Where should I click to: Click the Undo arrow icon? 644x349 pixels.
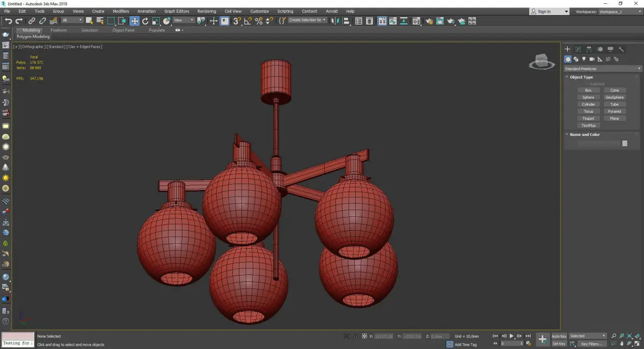coord(9,21)
